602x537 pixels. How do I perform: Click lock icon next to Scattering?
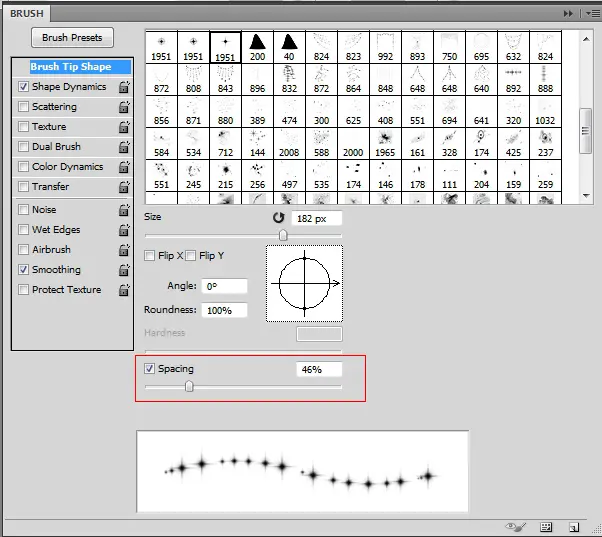tap(124, 107)
